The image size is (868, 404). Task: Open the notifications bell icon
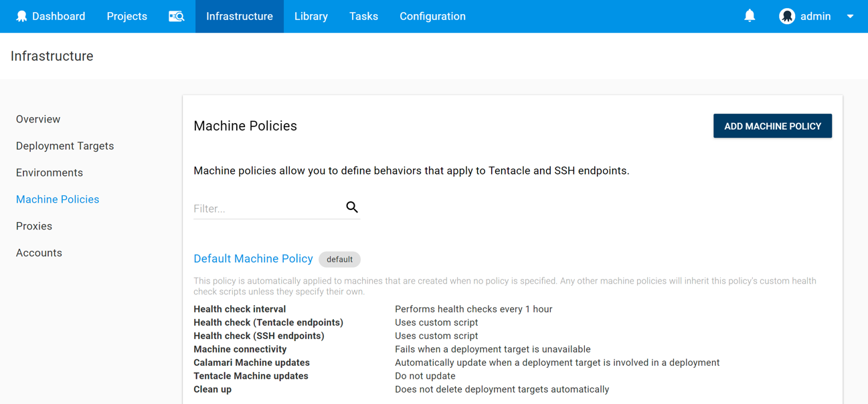(x=750, y=15)
